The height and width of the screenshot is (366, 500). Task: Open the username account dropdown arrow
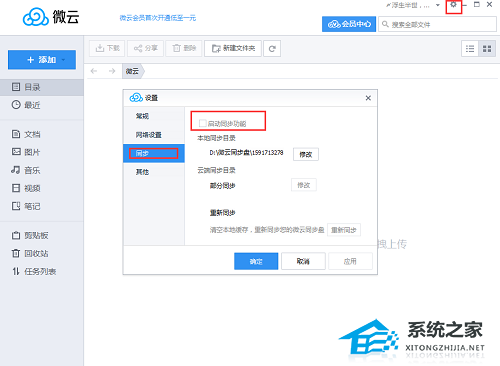pyautogui.click(x=438, y=5)
